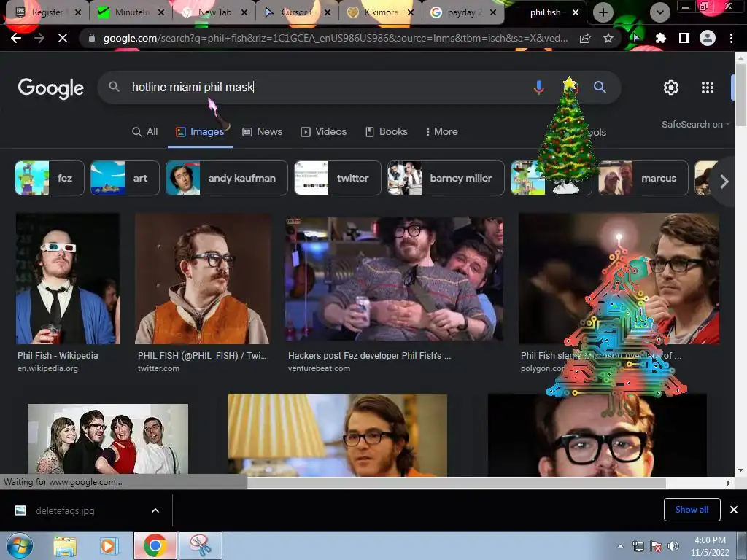
Task: Select the twitter suggestion chip
Action: point(338,178)
